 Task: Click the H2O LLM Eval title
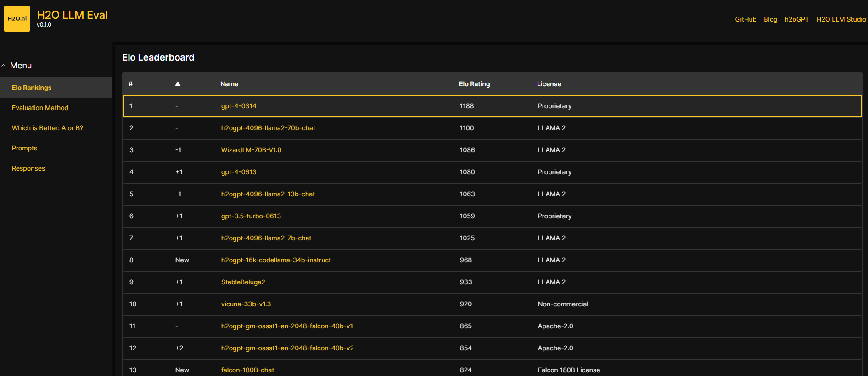click(x=72, y=15)
